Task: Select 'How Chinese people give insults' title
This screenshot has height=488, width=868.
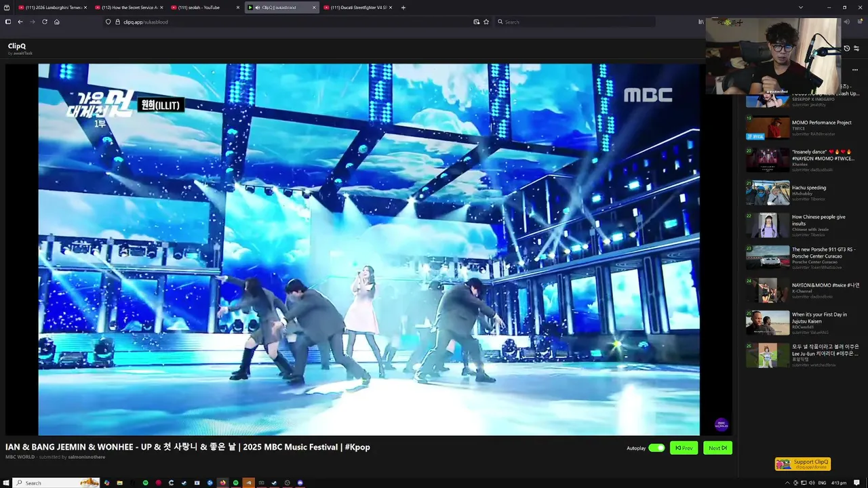Action: 818,220
